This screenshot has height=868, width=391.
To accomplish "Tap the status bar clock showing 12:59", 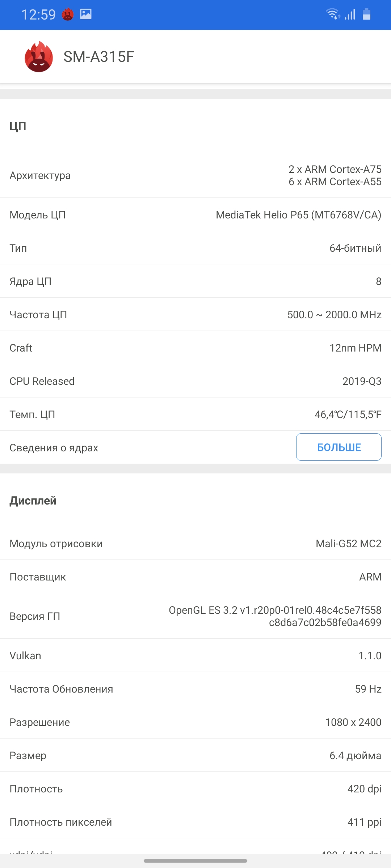I will pyautogui.click(x=38, y=15).
